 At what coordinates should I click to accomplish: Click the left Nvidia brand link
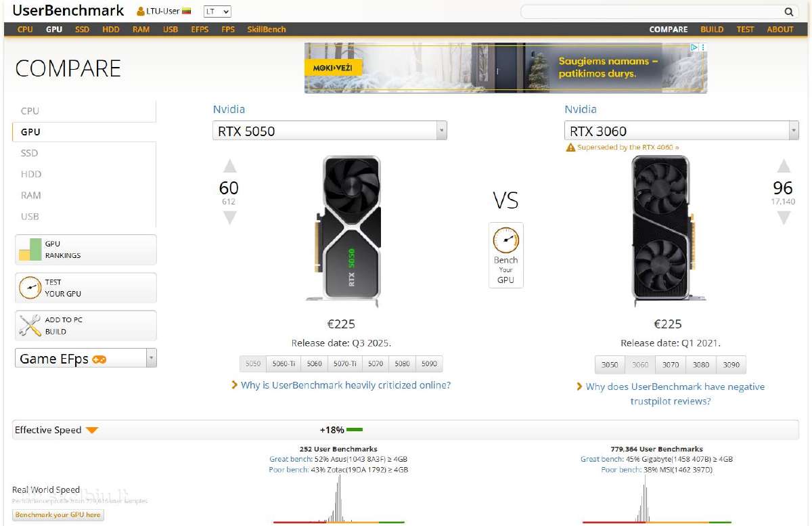[x=229, y=109]
